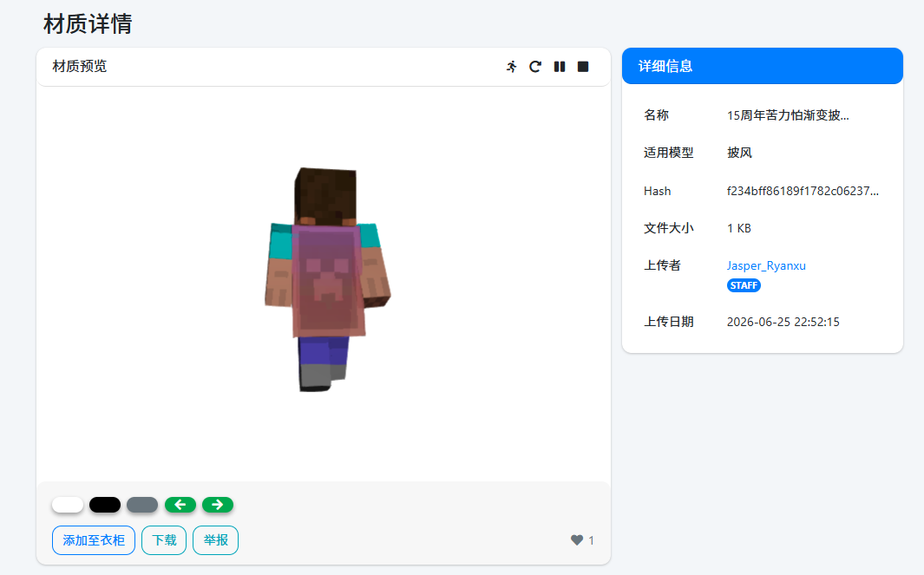Click the 材质预览 panel title
The width and height of the screenshot is (924, 575).
pos(80,66)
